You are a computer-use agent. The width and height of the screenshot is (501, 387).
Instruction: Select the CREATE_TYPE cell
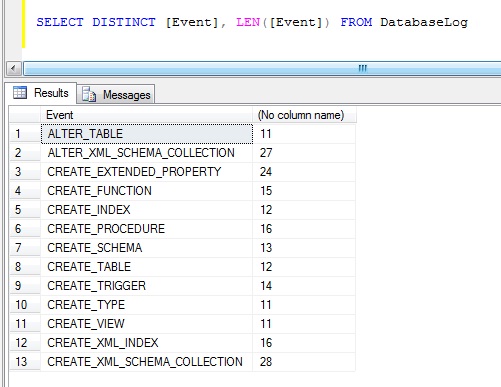[147, 305]
